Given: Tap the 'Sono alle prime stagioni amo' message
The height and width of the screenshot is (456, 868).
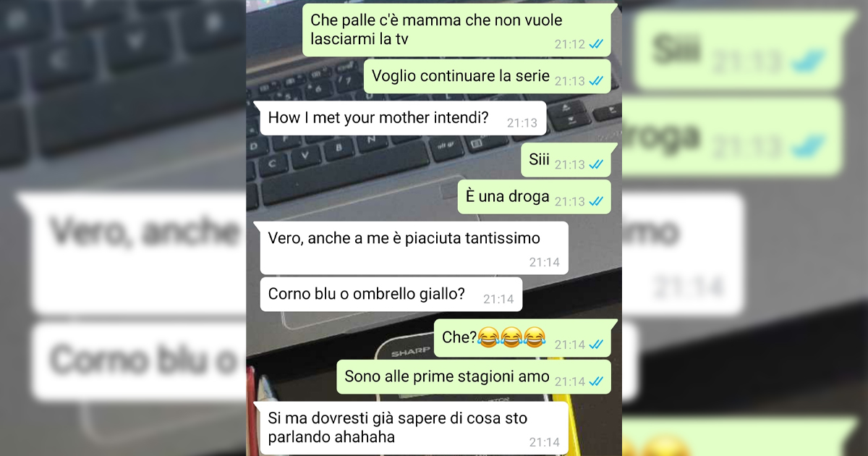Looking at the screenshot, I should point(474,377).
